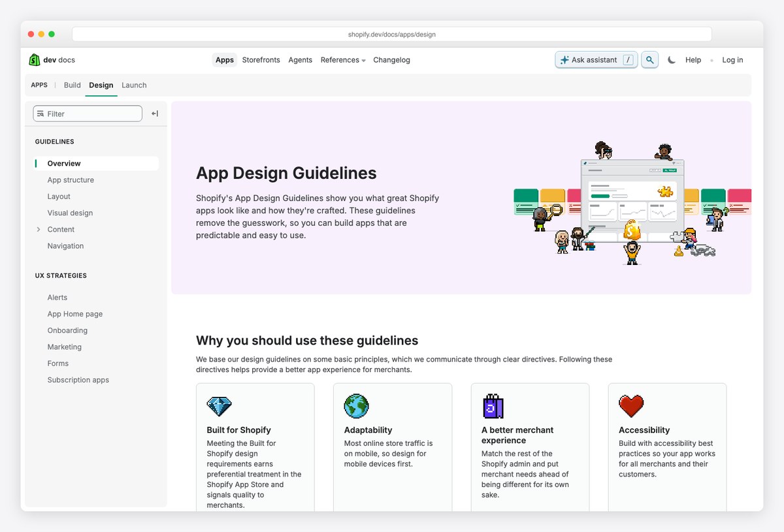Viewport: 784px width, 532px height.
Task: Open Storefronts in the top navigation
Action: pos(261,60)
